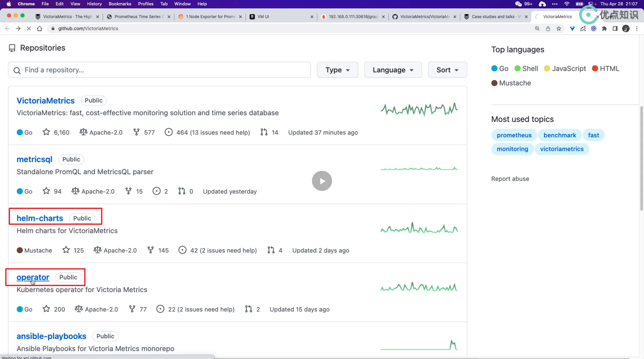Open the VictoriaMetrics repository link
This screenshot has height=359, width=644.
pos(46,100)
